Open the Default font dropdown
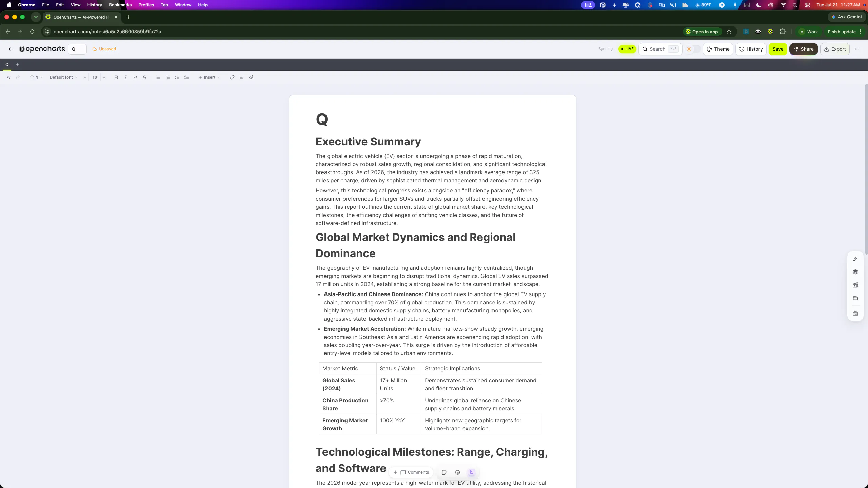The height and width of the screenshot is (488, 868). [x=63, y=77]
